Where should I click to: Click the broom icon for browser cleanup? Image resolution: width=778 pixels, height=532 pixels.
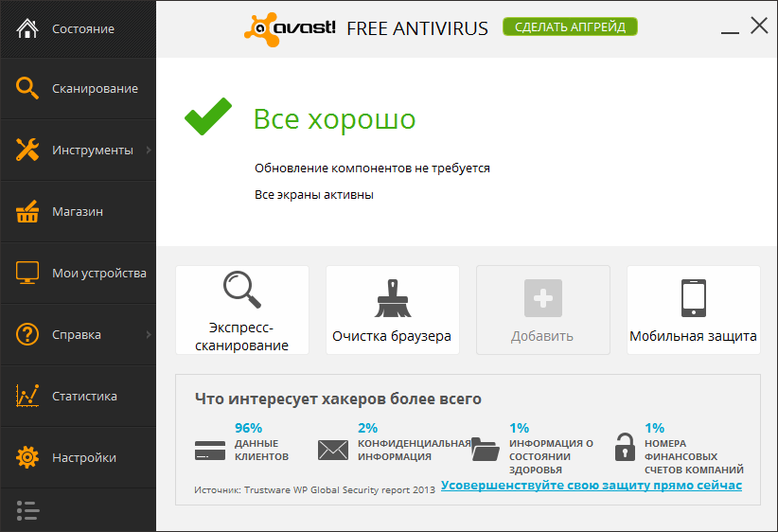click(x=393, y=298)
